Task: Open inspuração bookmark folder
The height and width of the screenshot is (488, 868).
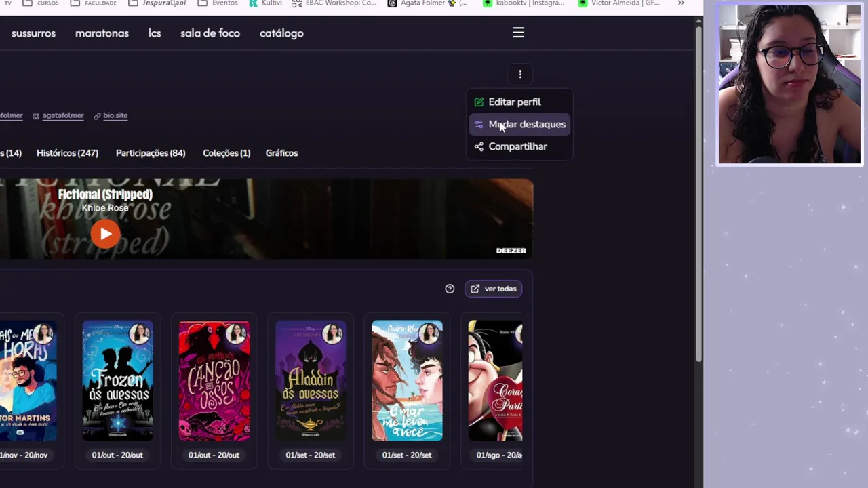Action: pyautogui.click(x=157, y=3)
